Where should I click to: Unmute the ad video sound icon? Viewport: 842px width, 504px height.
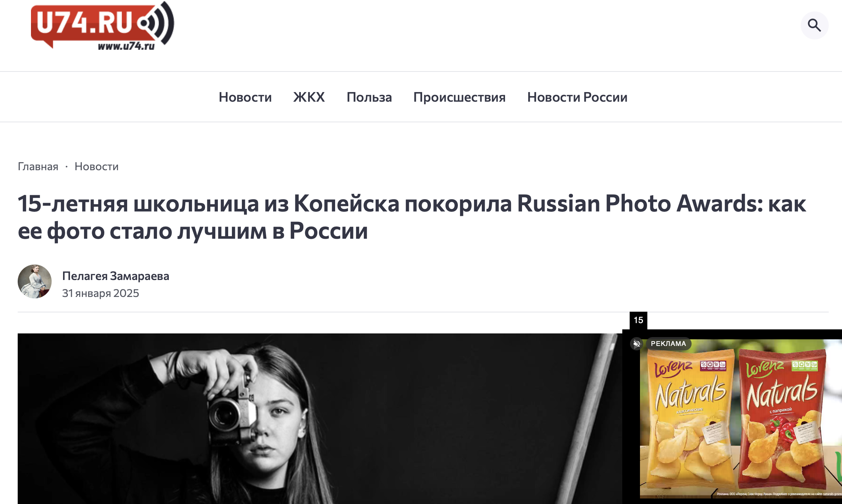point(637,344)
